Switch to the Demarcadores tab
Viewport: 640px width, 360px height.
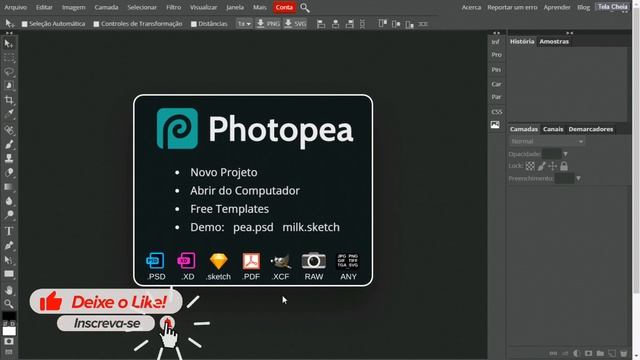(x=591, y=129)
